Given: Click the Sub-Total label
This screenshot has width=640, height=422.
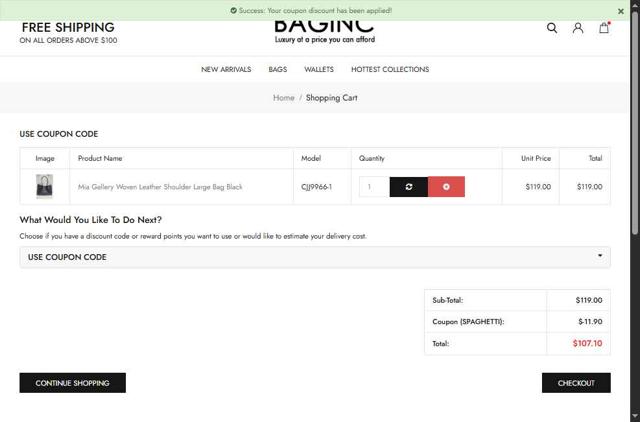Looking at the screenshot, I should point(448,300).
